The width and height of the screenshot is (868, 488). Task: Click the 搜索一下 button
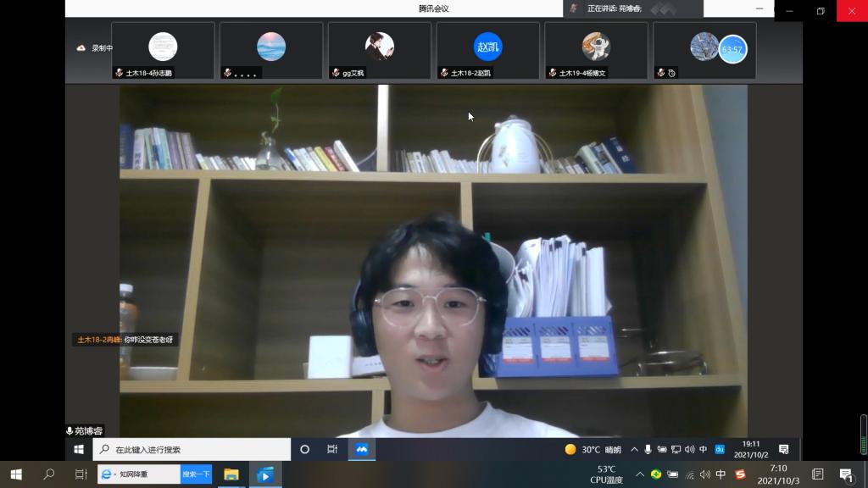pyautogui.click(x=196, y=474)
